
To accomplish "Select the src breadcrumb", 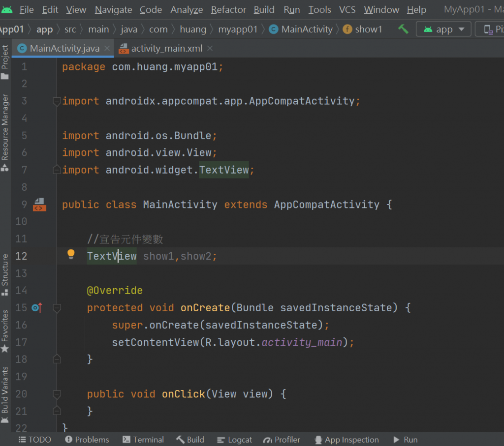I will click(x=70, y=30).
